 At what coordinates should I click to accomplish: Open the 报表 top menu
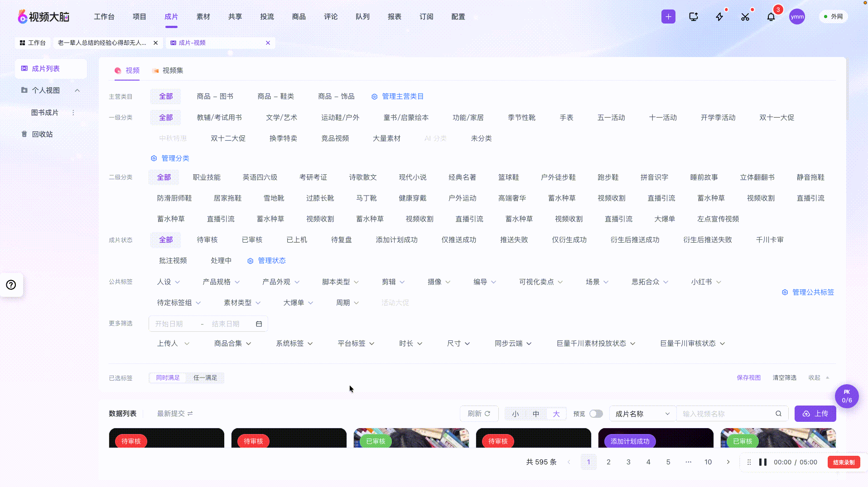tap(394, 17)
